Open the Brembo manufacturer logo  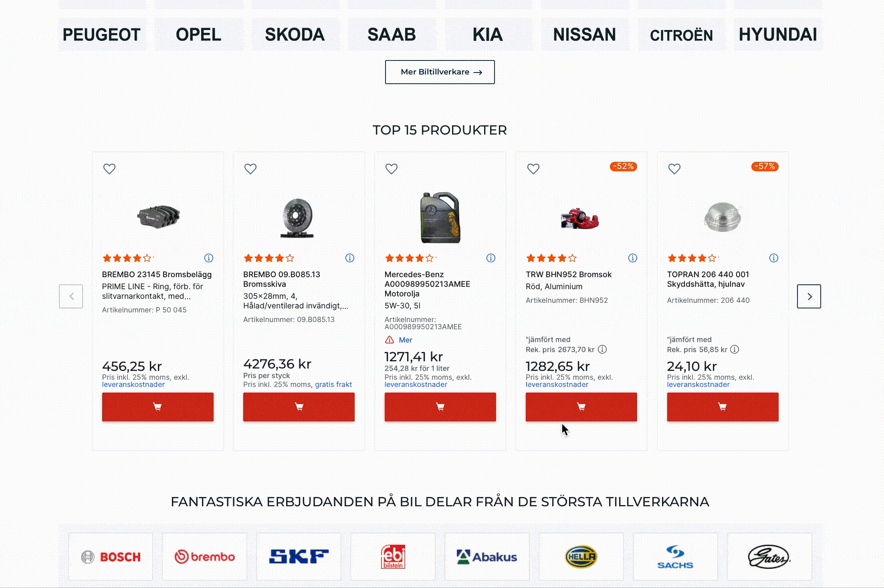(204, 556)
